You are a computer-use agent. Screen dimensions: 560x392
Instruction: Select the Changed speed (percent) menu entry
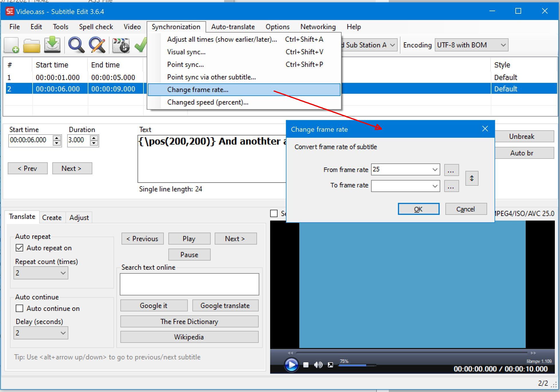tap(208, 102)
